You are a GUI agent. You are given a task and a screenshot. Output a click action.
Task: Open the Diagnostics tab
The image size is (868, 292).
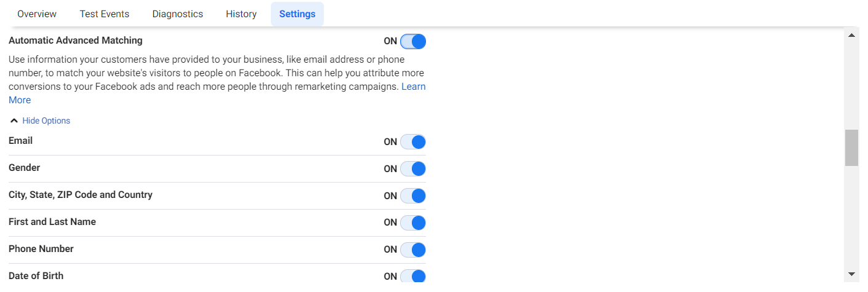pos(177,14)
